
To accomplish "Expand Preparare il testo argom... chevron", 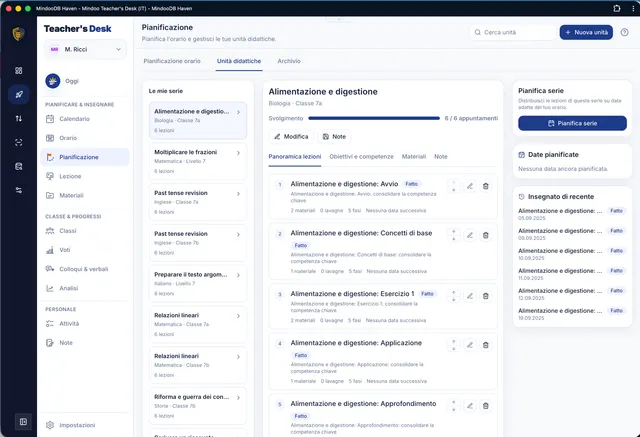I will pos(238,275).
